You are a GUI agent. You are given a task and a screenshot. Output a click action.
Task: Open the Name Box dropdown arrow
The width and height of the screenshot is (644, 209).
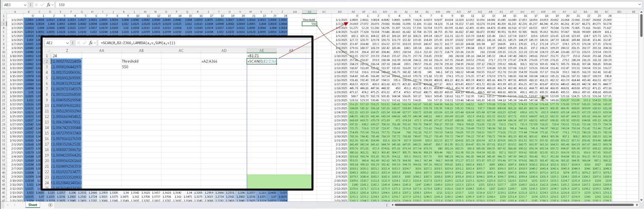pos(25,5)
